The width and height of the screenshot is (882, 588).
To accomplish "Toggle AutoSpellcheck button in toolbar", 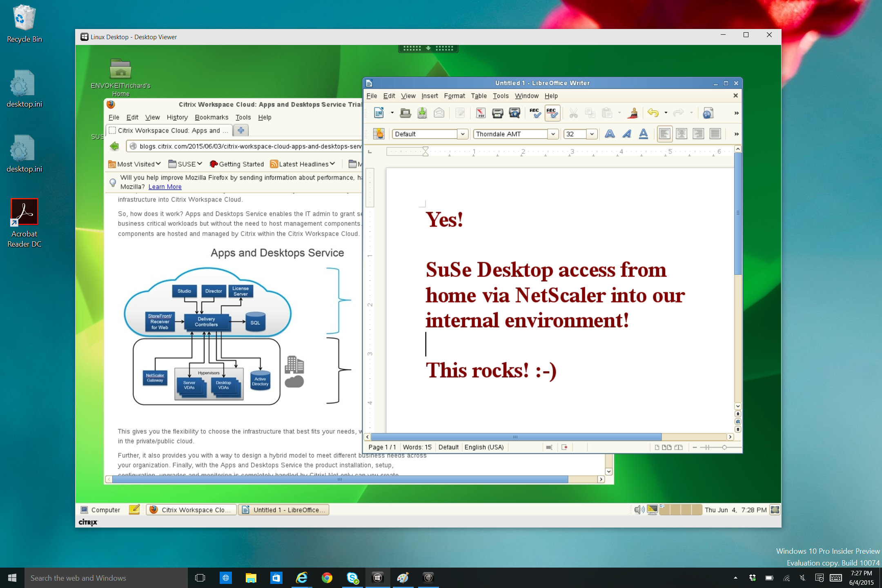I will coord(552,113).
